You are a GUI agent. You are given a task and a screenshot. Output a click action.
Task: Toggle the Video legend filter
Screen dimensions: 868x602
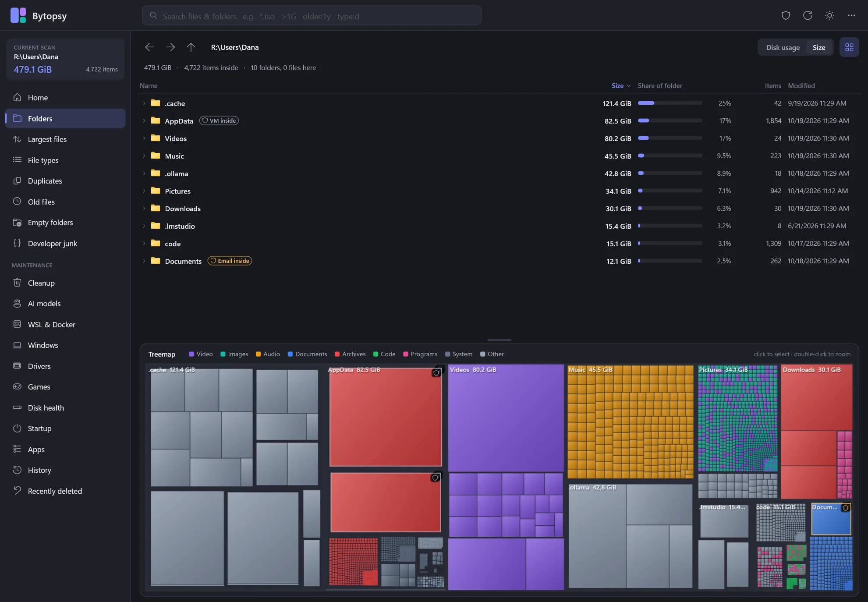tap(201, 354)
